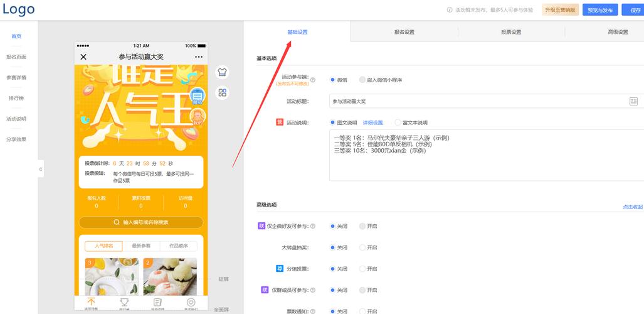
Task: Open 活动说明 in left sidebar
Action: pyautogui.click(x=16, y=119)
